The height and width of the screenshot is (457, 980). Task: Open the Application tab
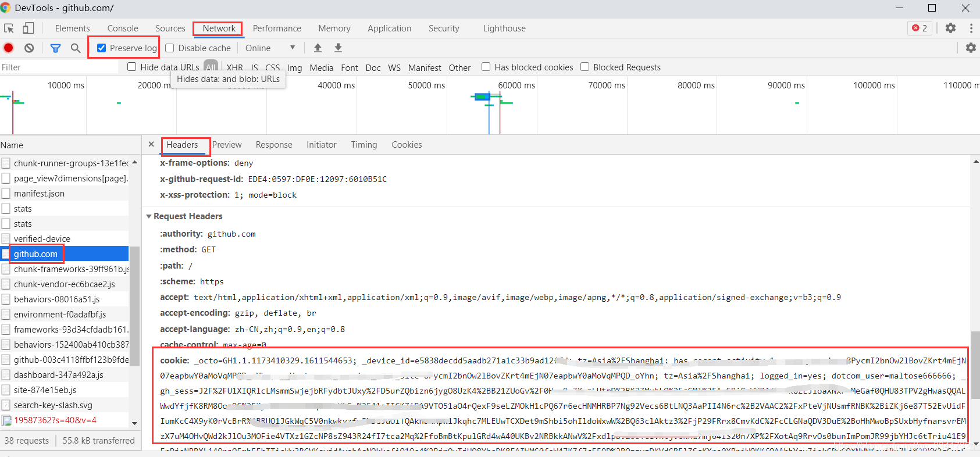pyautogui.click(x=389, y=28)
